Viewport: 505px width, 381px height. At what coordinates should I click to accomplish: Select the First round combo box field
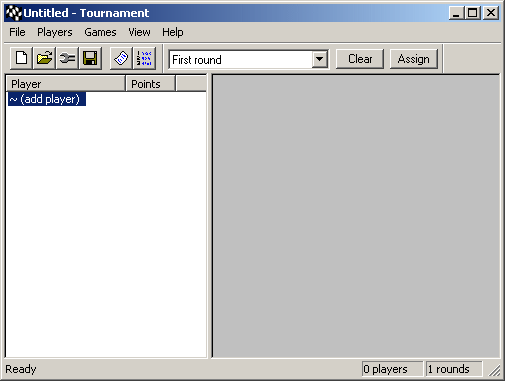point(249,60)
